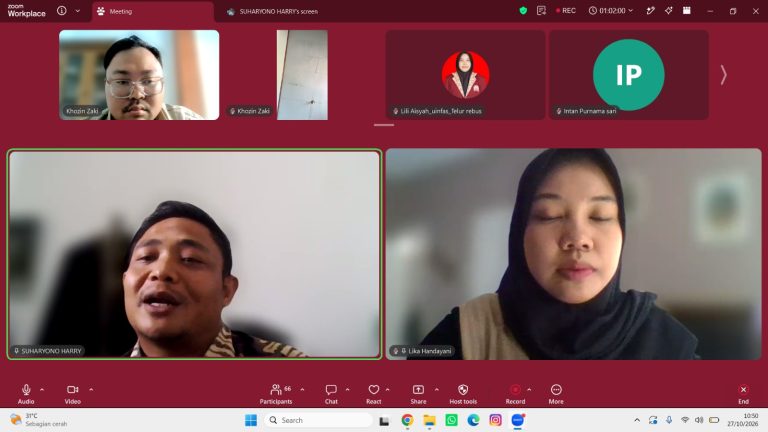768x432 pixels.
Task: Expand the chat options arrow
Action: (347, 390)
